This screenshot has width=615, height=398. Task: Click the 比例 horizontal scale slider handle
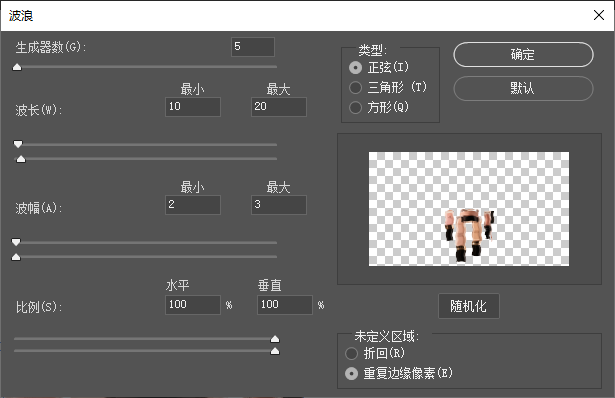point(275,338)
